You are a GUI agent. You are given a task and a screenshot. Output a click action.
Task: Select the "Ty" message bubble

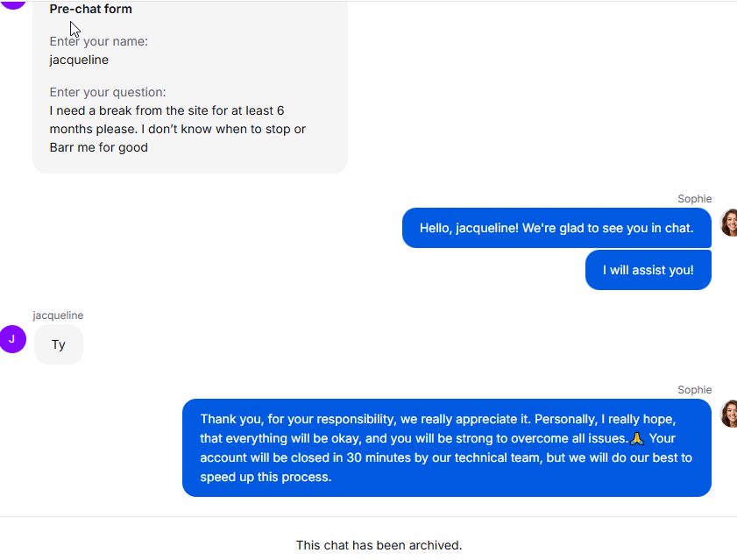[x=59, y=344]
